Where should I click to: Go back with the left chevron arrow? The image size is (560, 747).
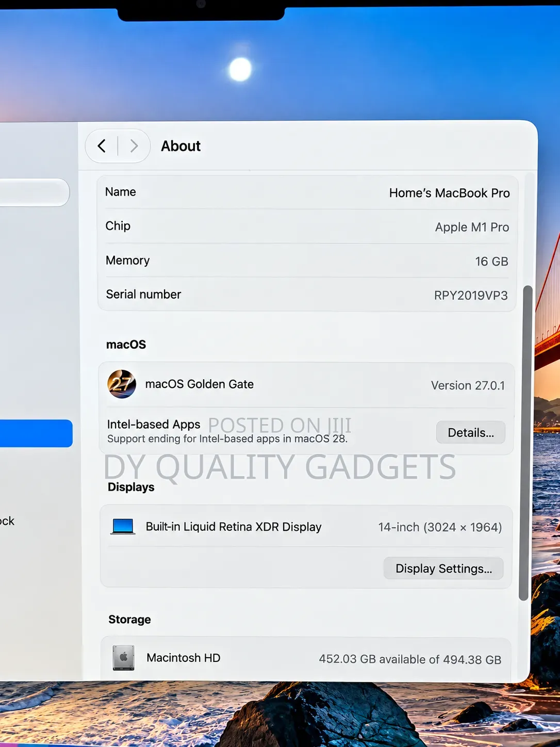(102, 146)
